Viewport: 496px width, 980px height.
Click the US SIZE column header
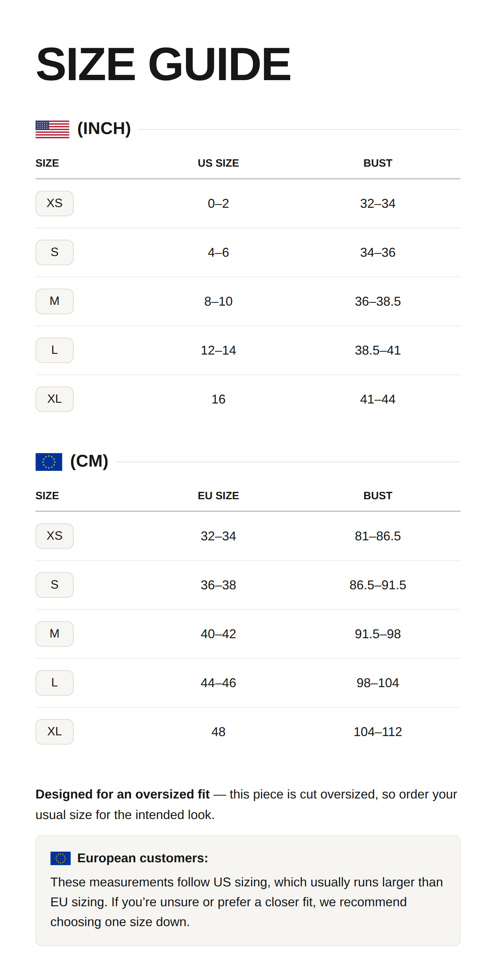tap(218, 163)
